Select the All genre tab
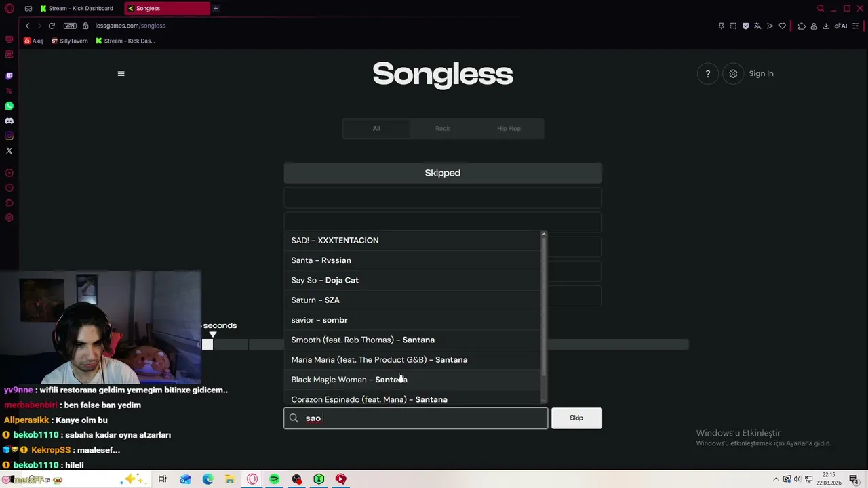868x488 pixels. [376, 129]
